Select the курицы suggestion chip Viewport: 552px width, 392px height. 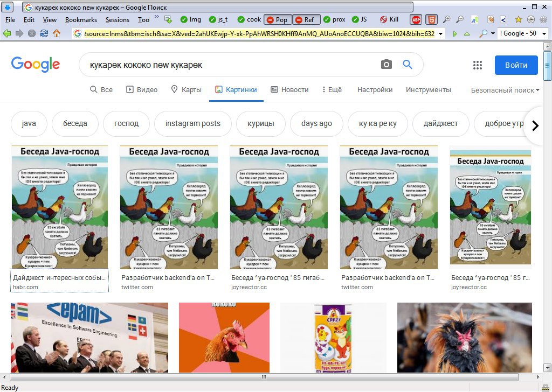[261, 123]
